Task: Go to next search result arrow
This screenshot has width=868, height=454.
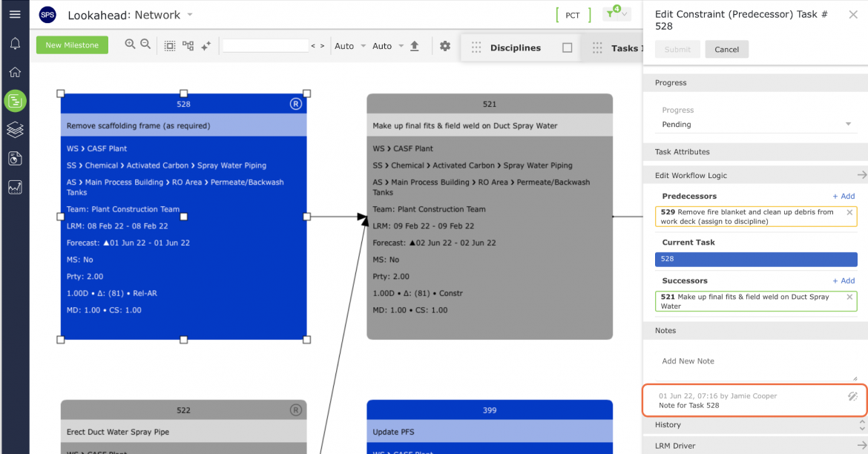Action: coord(322,46)
